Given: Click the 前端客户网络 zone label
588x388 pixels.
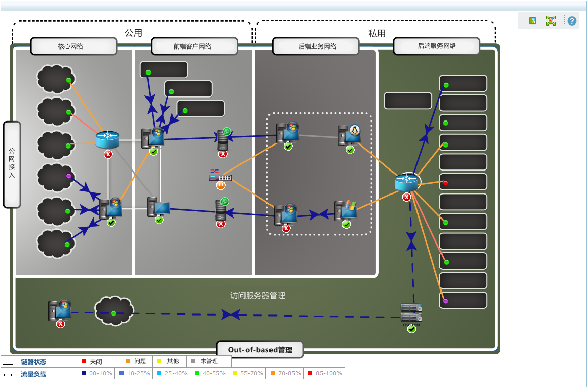Looking at the screenshot, I should tap(194, 46).
